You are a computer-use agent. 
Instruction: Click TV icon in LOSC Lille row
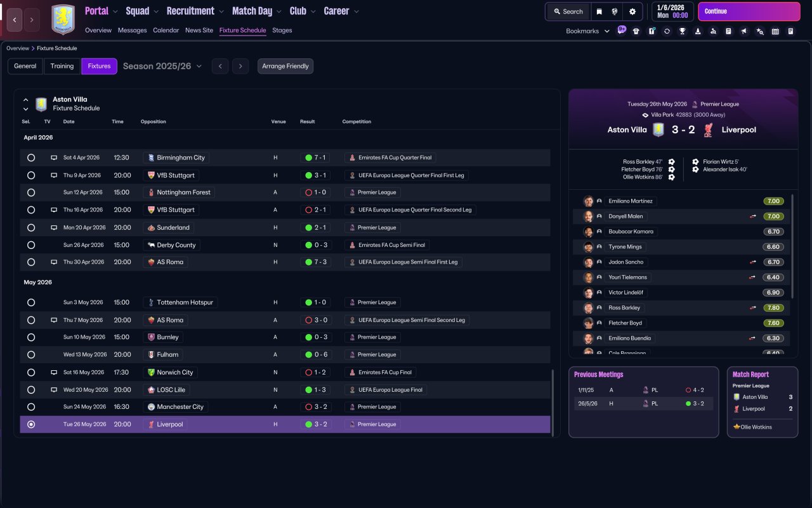54,390
